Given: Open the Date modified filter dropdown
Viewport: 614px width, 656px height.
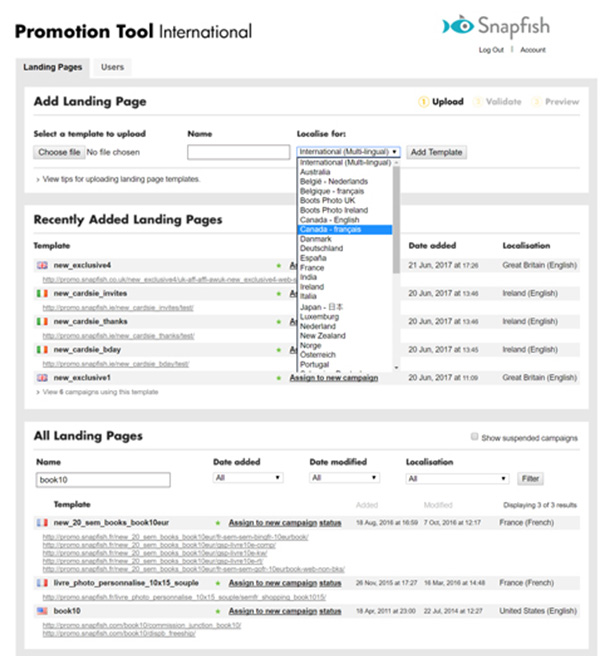Looking at the screenshot, I should (345, 479).
